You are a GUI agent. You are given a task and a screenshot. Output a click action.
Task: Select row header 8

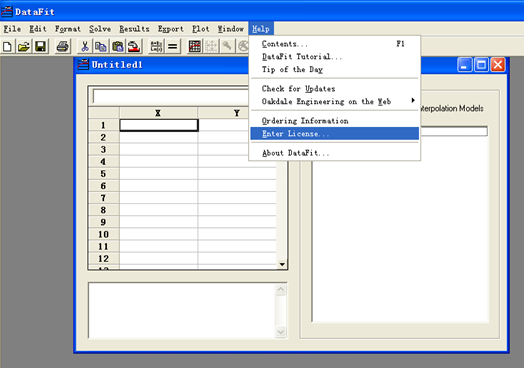[104, 210]
